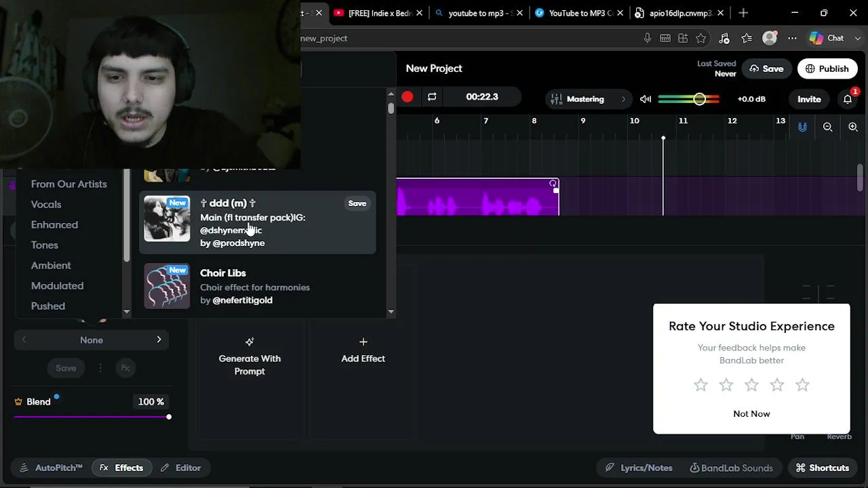Viewport: 868px width, 488px height.
Task: Toggle the snap-to-grid magnet icon
Action: click(x=802, y=127)
